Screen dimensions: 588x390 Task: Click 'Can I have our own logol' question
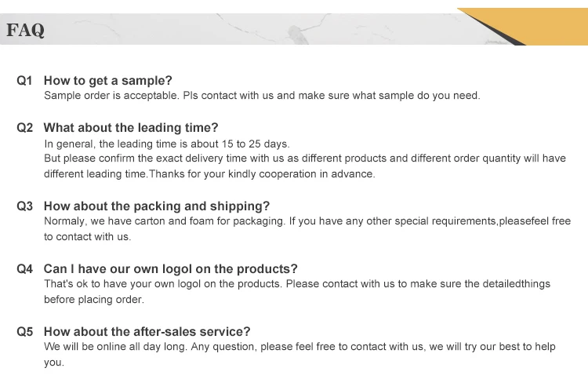point(170,268)
